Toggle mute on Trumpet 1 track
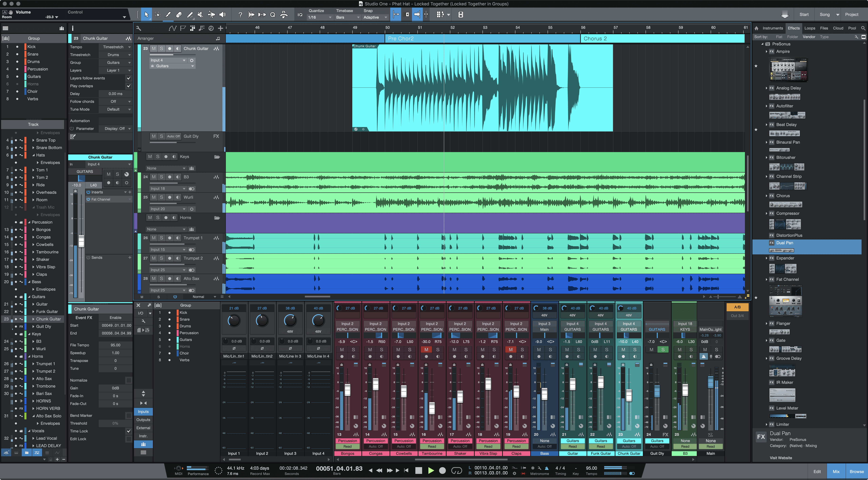This screenshot has height=480, width=868. pos(153,238)
